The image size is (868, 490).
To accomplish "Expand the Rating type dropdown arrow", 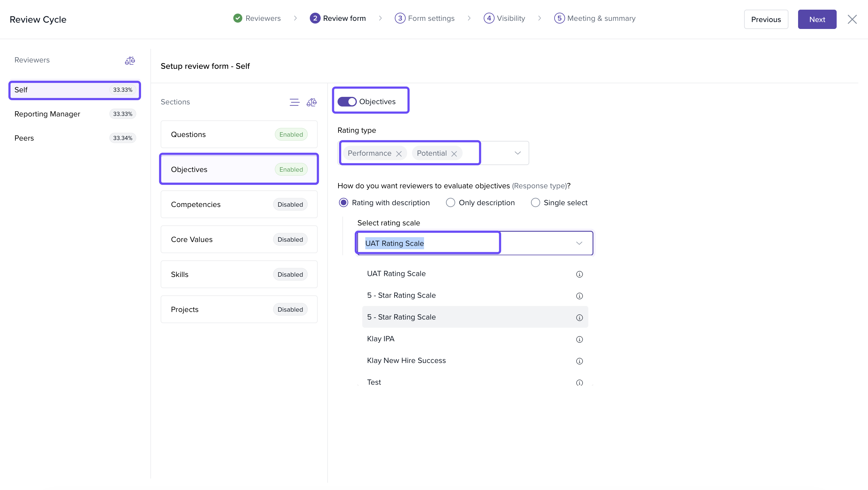I will point(517,153).
